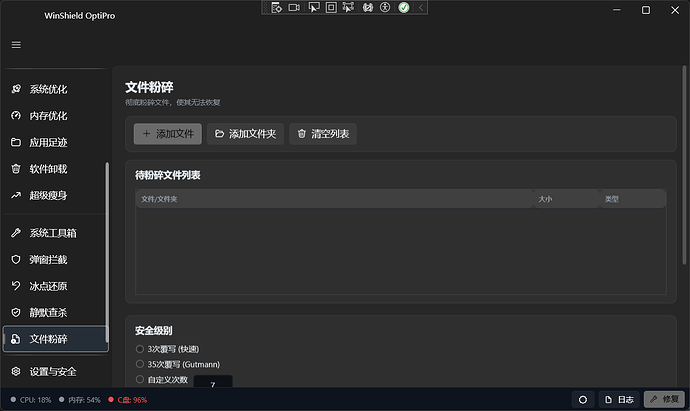Click the accessibility scan icon

click(x=385, y=7)
